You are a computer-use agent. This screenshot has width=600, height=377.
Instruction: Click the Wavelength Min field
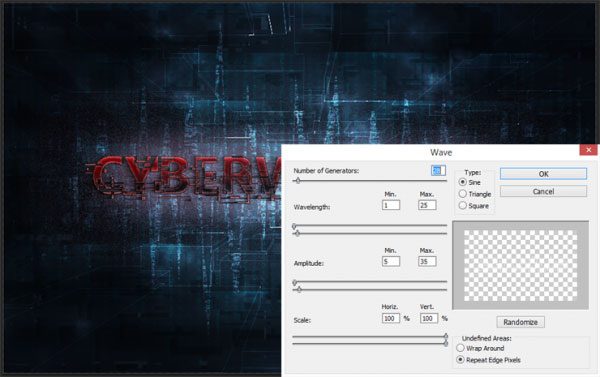tap(391, 205)
